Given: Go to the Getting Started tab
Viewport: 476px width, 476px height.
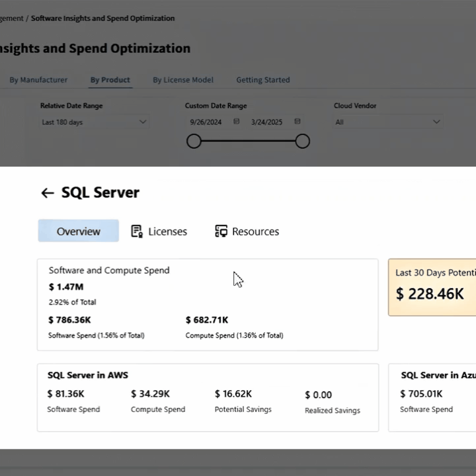Looking at the screenshot, I should pos(263,80).
